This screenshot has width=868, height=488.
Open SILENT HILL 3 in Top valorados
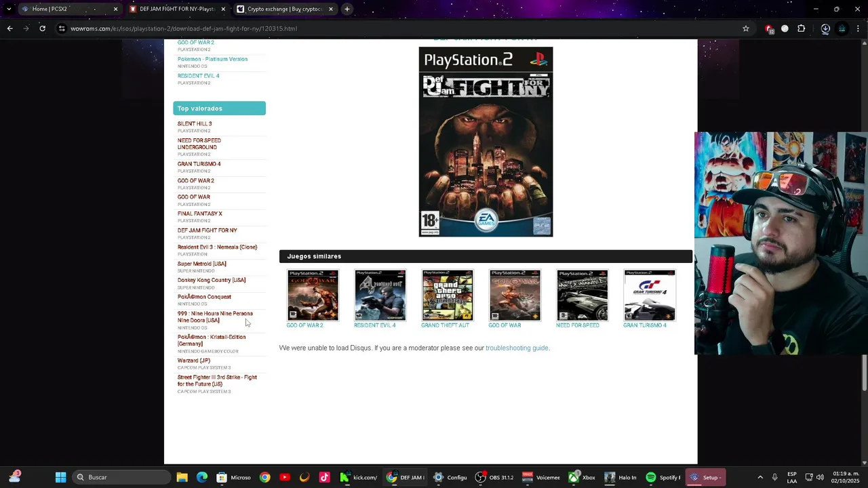click(195, 124)
